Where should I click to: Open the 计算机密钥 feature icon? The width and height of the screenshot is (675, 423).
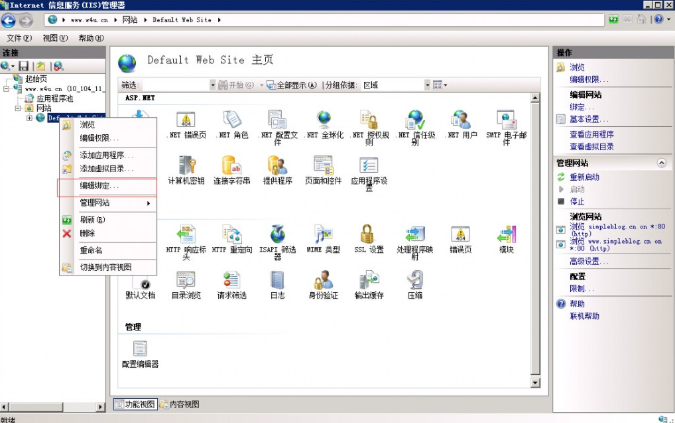pos(186,166)
